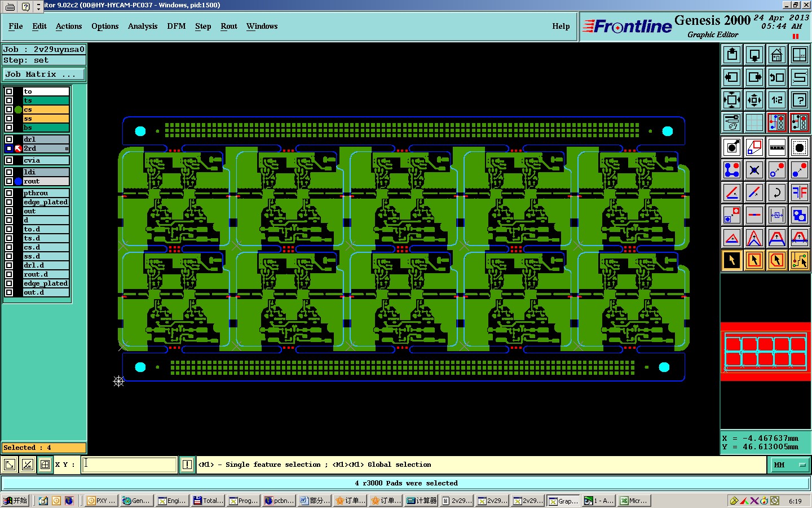Click the pan left view icon
This screenshot has height=508, width=812.
click(732, 77)
